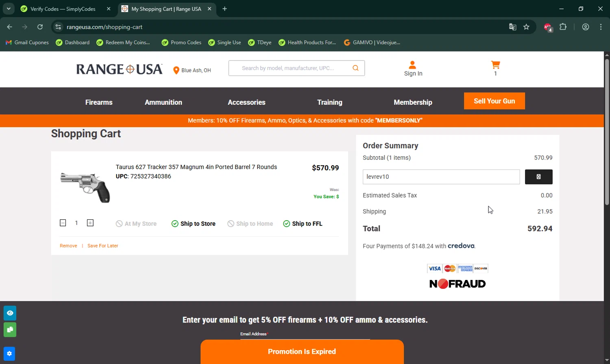610x364 pixels.
Task: Open the browser extensions puzzle icon
Action: click(x=563, y=27)
